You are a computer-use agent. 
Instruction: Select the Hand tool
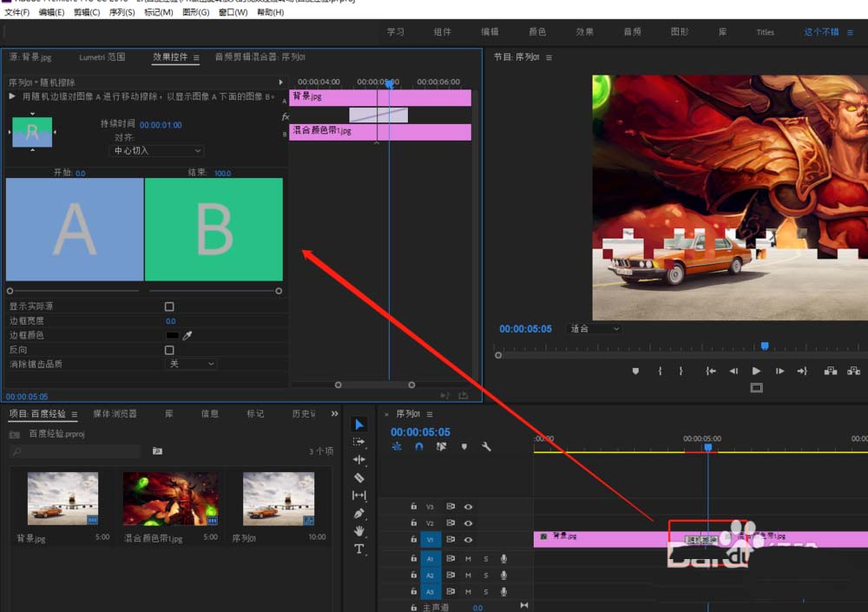[359, 531]
